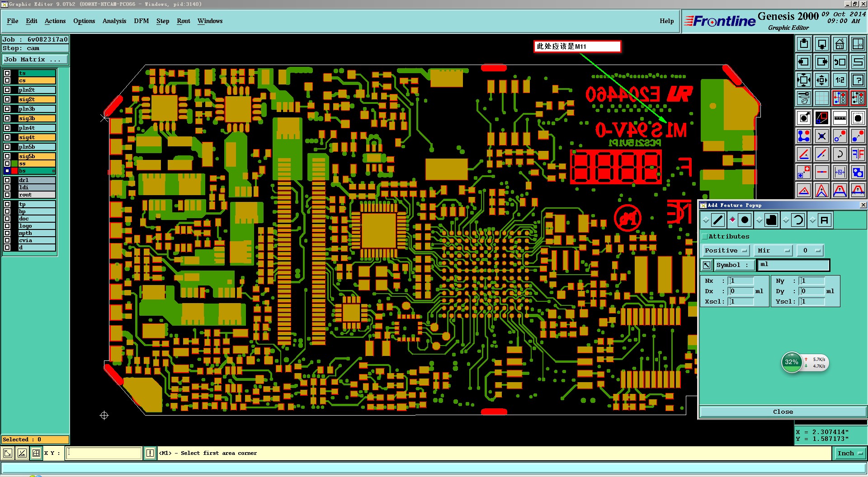Click the X Y coordinate input field
868x477 pixels.
click(x=104, y=454)
